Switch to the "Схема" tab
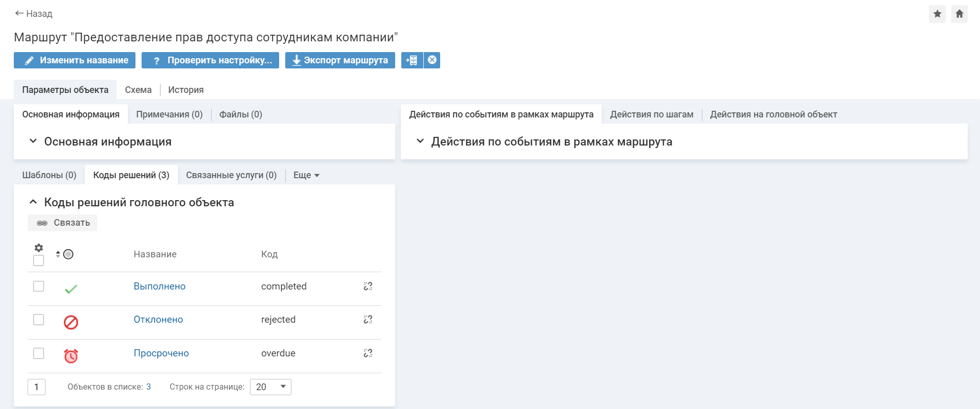This screenshot has height=409, width=980. [x=138, y=90]
